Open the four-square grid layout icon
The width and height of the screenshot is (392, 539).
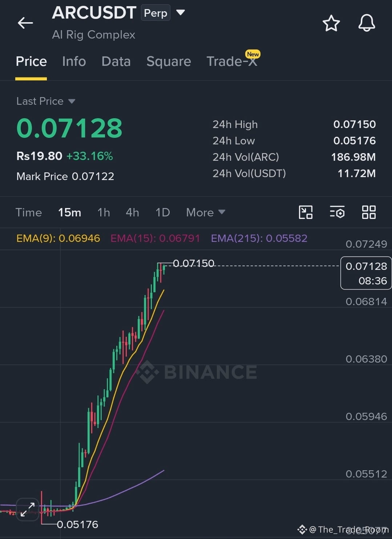pos(369,212)
